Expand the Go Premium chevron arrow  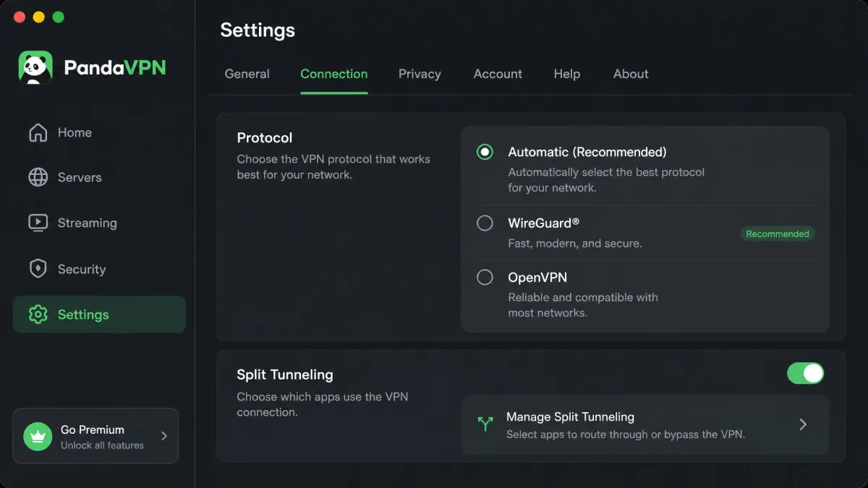pyautogui.click(x=164, y=436)
